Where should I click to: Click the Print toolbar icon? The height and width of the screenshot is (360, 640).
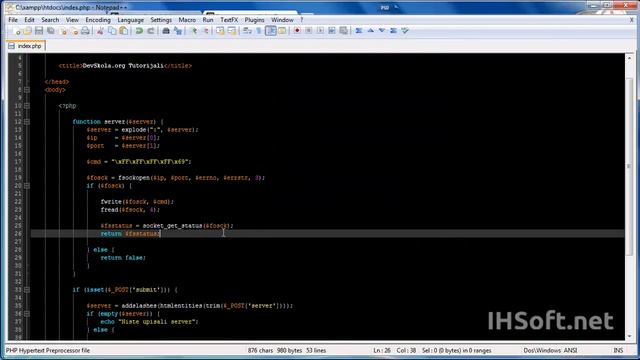85,31
